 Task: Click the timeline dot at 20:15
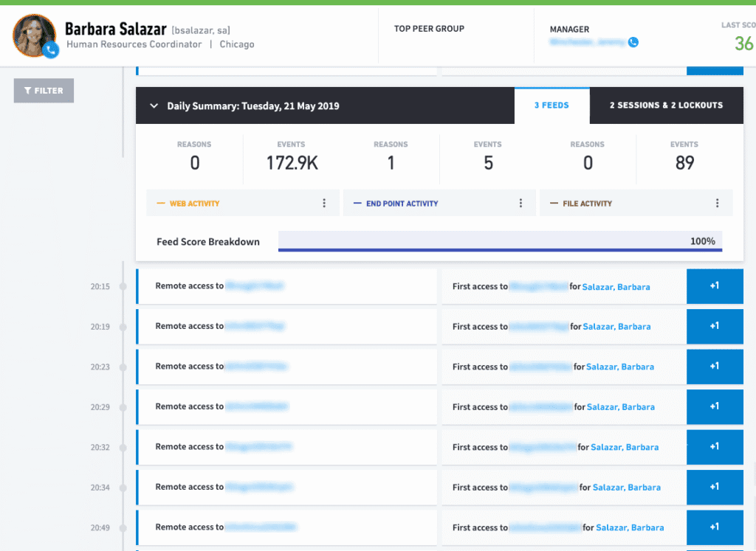click(123, 287)
